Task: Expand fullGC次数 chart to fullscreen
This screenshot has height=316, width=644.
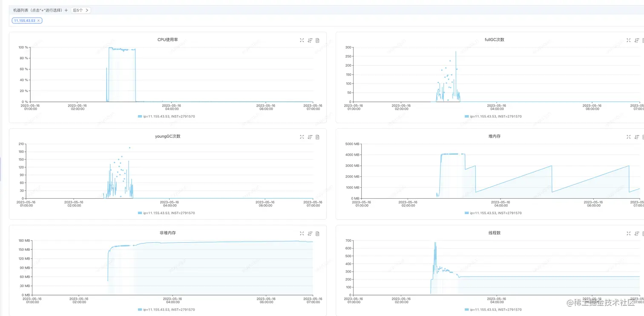Action: coord(629,40)
